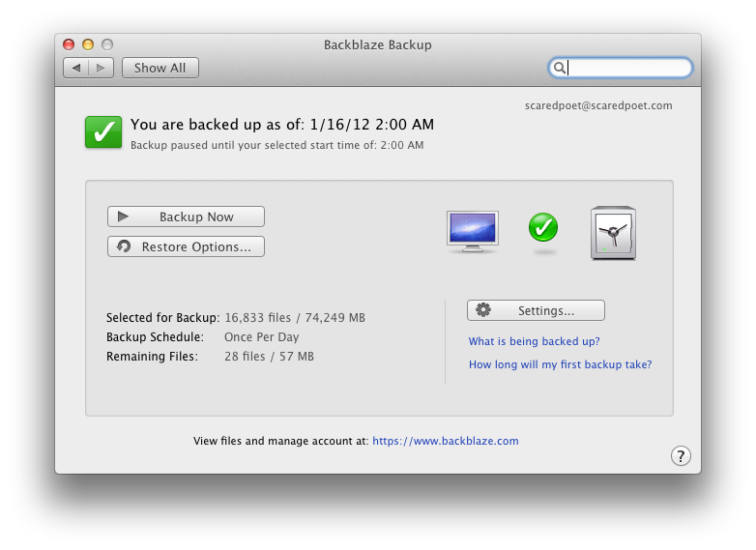Click the green backed-up checkmark badge
The image size is (756, 550).
[103, 131]
